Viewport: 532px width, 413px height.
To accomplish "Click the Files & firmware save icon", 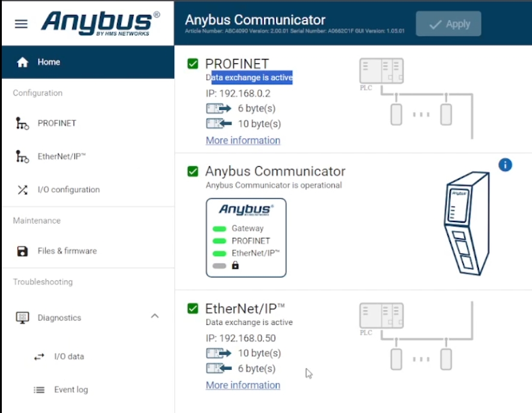I will [22, 251].
